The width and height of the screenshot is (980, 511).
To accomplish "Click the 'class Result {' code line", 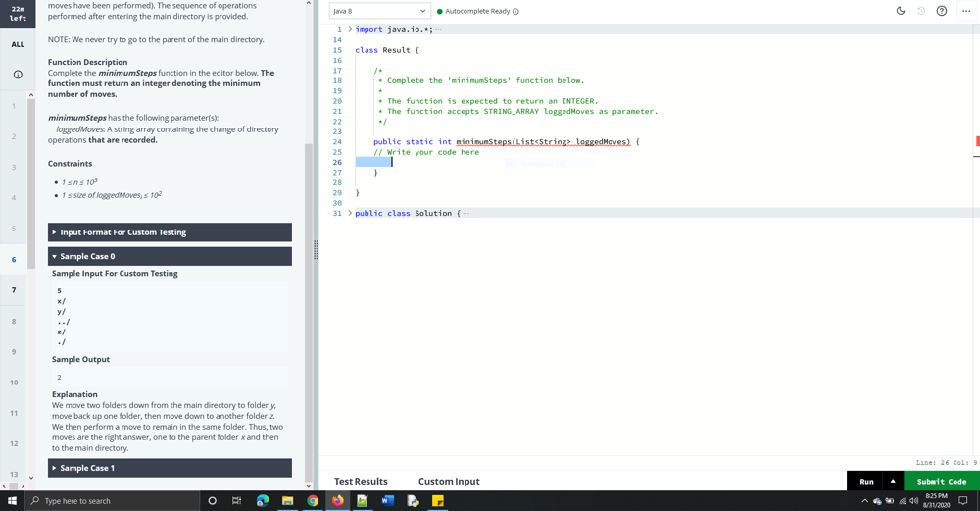I will pos(387,50).
